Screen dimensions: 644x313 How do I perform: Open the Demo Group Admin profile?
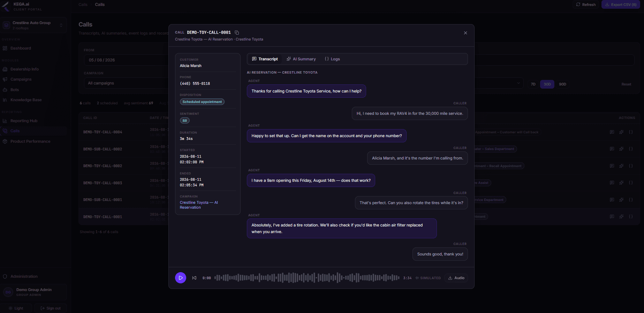33,292
